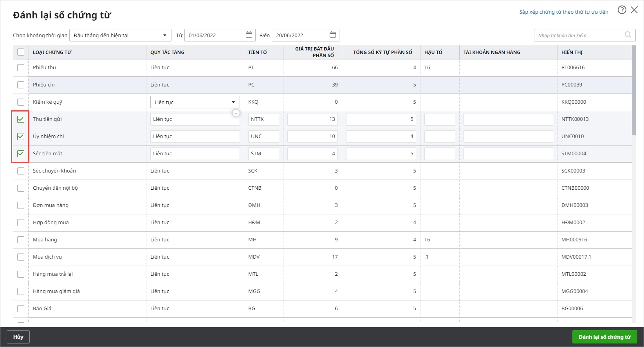Viewport: 644px width, 347px height.
Task: Tick the Phiếu thu checkbox
Action: pyautogui.click(x=21, y=68)
